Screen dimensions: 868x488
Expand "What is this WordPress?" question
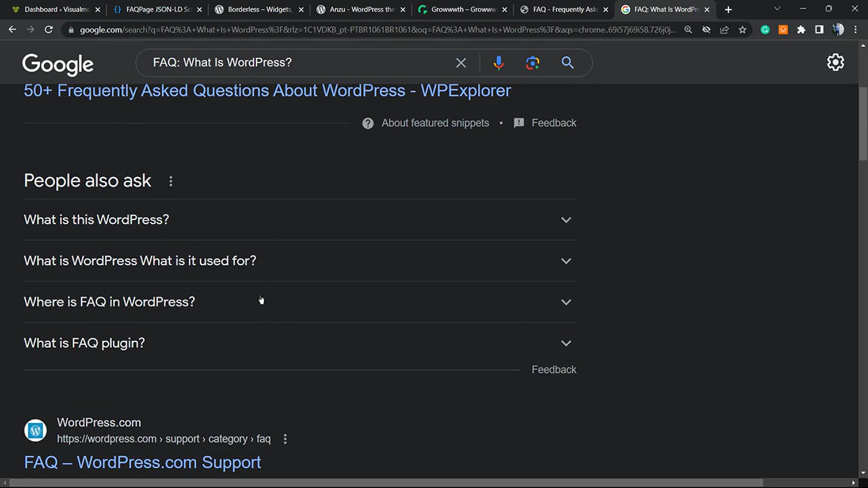point(300,220)
